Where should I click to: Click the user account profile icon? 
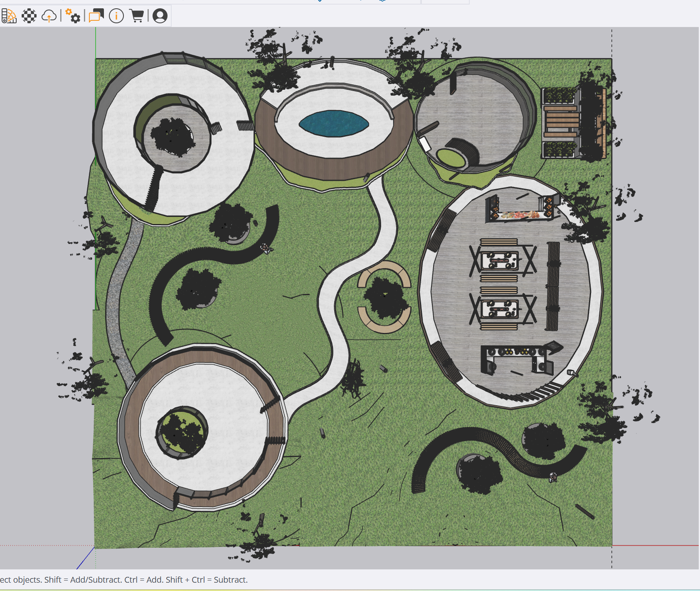(160, 16)
